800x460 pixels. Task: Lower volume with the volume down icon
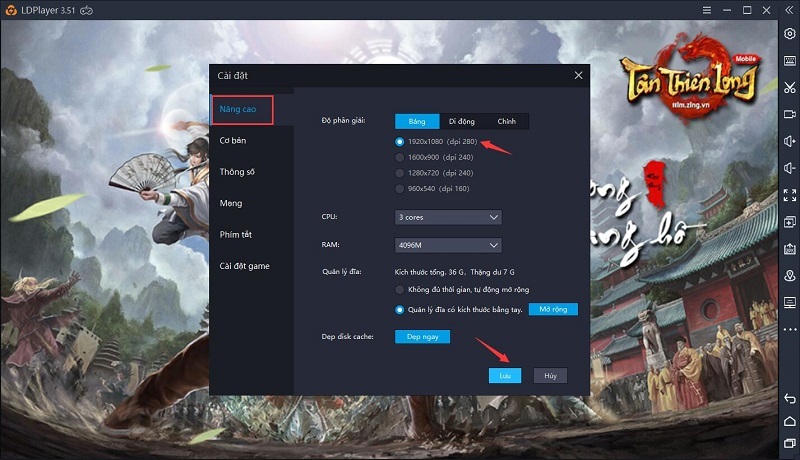click(x=789, y=168)
